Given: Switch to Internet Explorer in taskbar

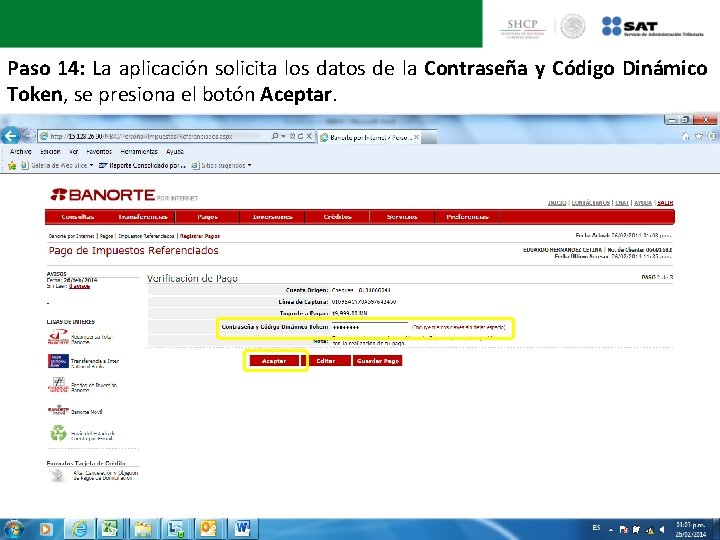Looking at the screenshot, I should pos(79,529).
